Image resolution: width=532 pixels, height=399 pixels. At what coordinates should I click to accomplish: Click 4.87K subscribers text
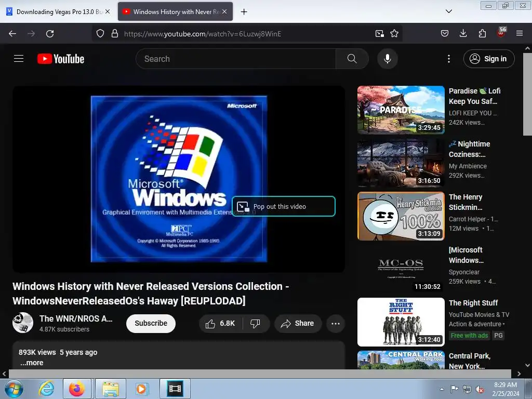(64, 329)
